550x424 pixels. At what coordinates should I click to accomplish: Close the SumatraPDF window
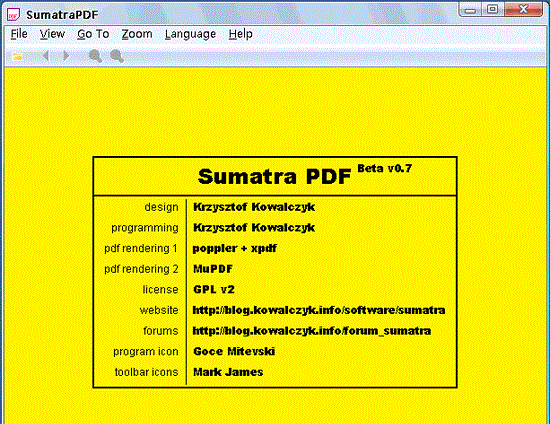tap(524, 9)
